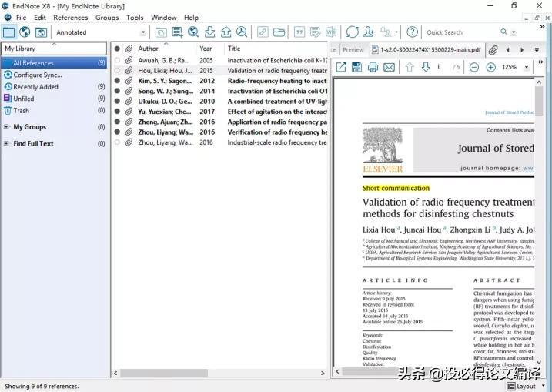
Task: Save PDF floppy disk icon
Action: (x=356, y=67)
